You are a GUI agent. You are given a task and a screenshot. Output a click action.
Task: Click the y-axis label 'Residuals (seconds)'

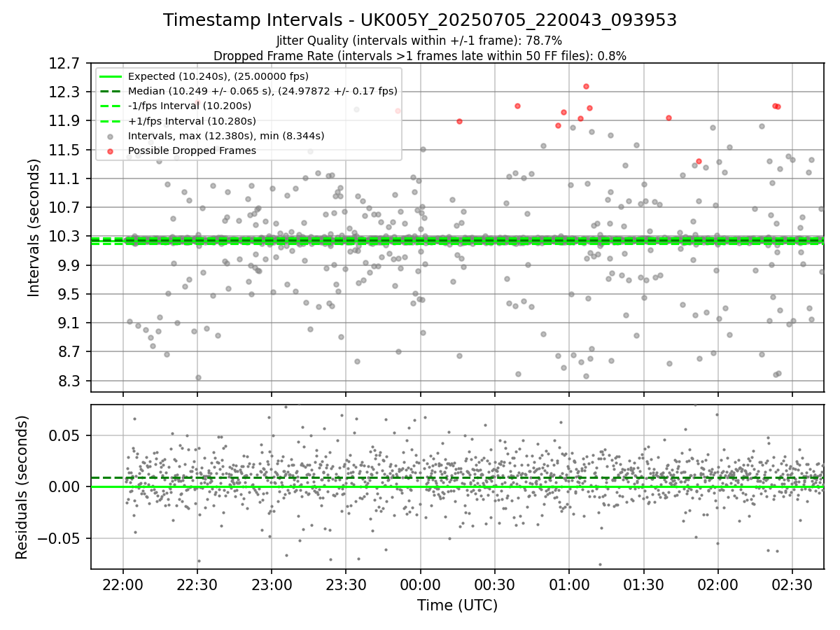coord(22,487)
